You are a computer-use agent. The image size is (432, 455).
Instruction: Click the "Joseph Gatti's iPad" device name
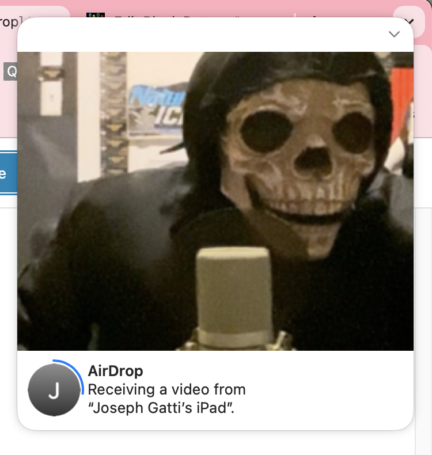tap(161, 408)
